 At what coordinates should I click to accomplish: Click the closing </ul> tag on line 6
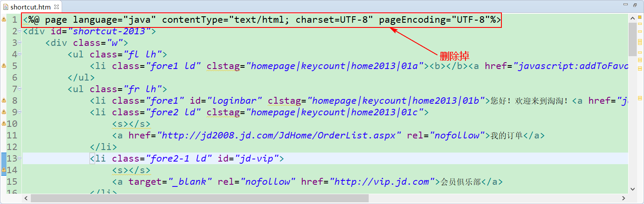pos(81,78)
